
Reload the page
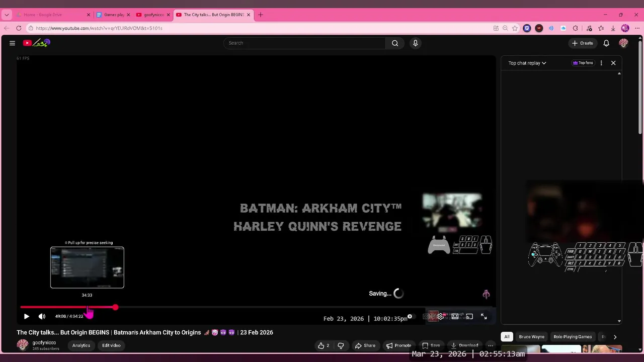point(19,28)
